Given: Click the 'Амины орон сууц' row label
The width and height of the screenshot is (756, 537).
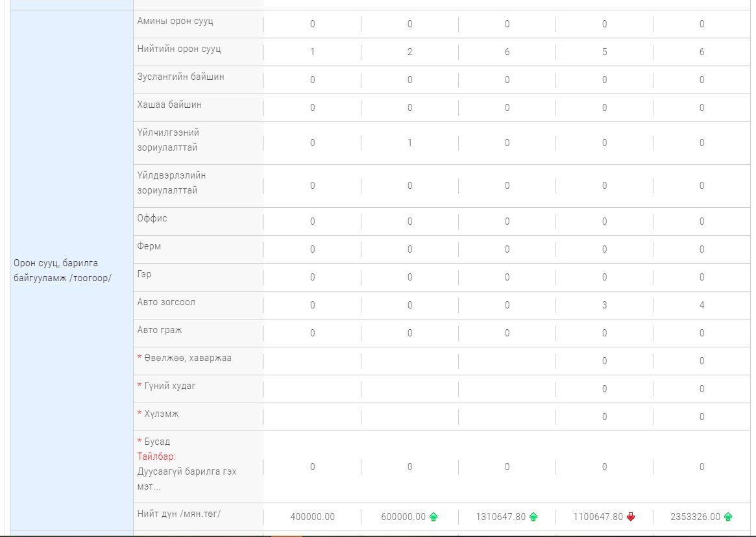Looking at the screenshot, I should [175, 21].
